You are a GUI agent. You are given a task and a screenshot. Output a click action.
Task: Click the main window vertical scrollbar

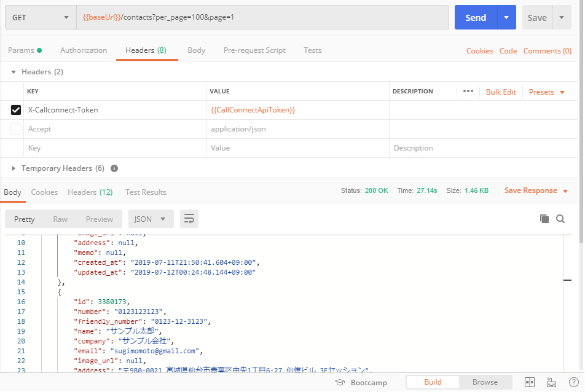[x=581, y=123]
